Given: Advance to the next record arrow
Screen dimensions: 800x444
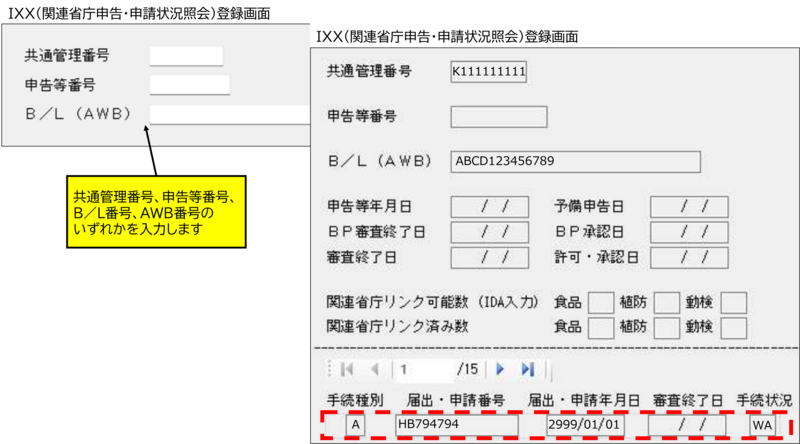Looking at the screenshot, I should coord(500,369).
